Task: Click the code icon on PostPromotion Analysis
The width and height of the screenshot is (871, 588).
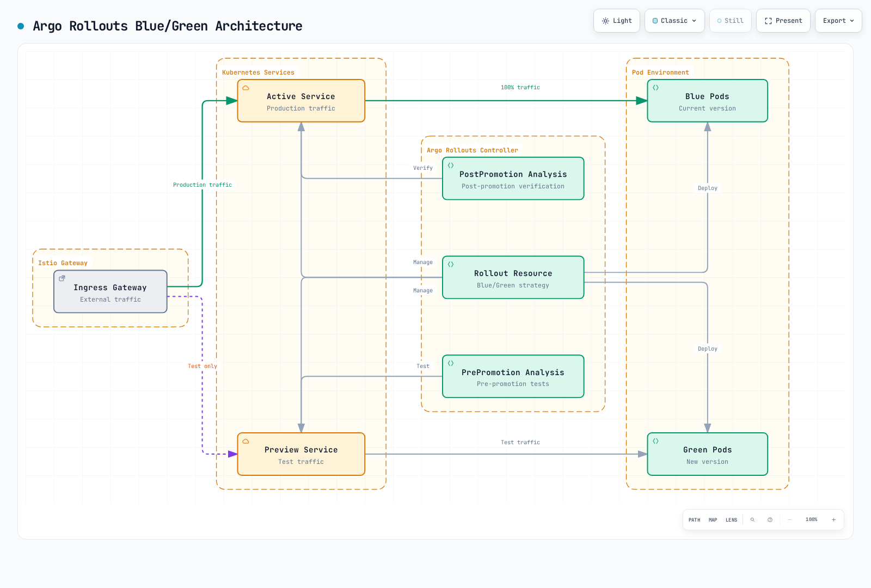Action: pyautogui.click(x=451, y=165)
